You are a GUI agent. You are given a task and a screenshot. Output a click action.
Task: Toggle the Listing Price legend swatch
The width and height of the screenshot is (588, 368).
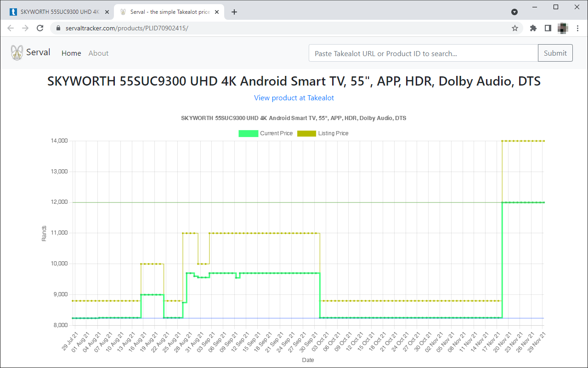pyautogui.click(x=306, y=133)
